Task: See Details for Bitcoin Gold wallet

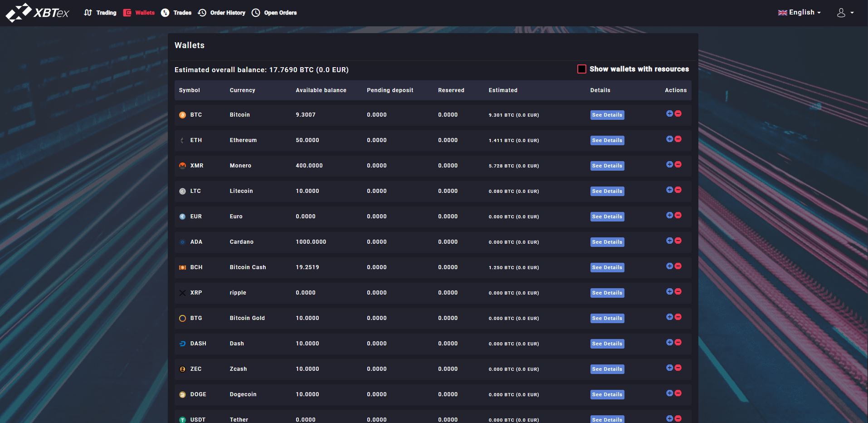Action: 607,319
